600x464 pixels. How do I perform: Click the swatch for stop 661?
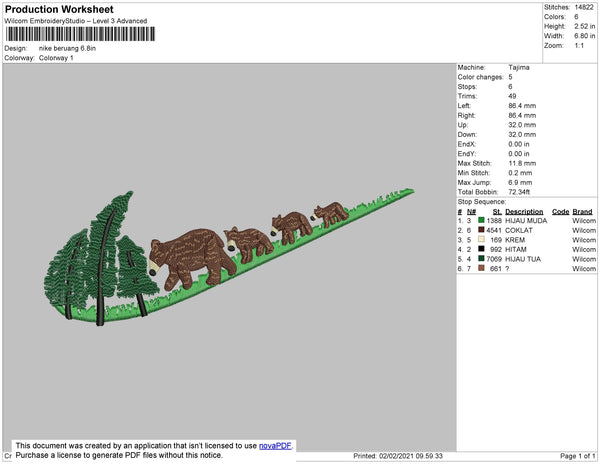[481, 268]
